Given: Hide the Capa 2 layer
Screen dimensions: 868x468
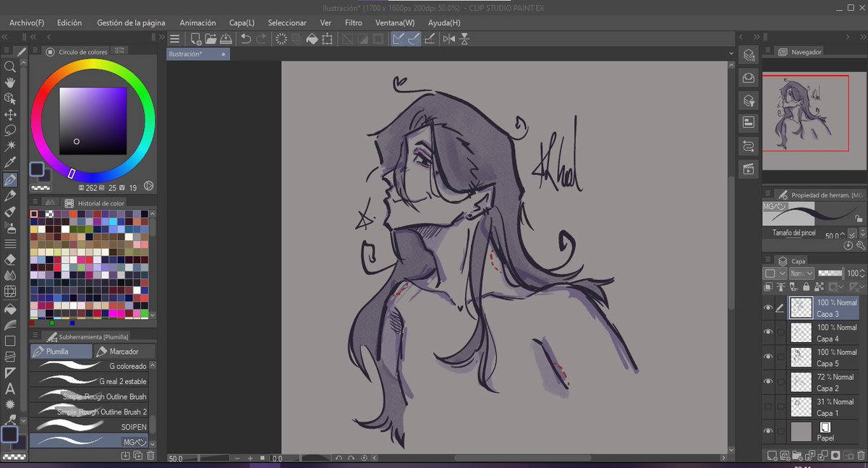Looking at the screenshot, I should point(768,382).
